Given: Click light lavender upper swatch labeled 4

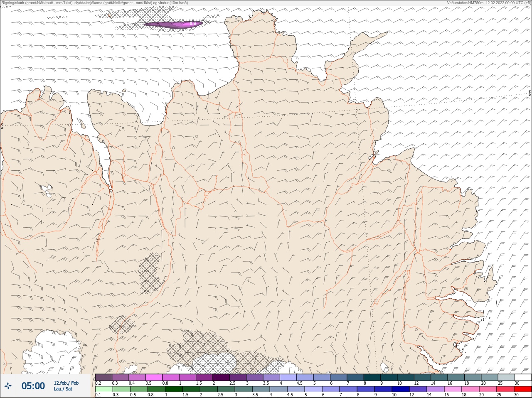Looking at the screenshot, I should pyautogui.click(x=288, y=377).
